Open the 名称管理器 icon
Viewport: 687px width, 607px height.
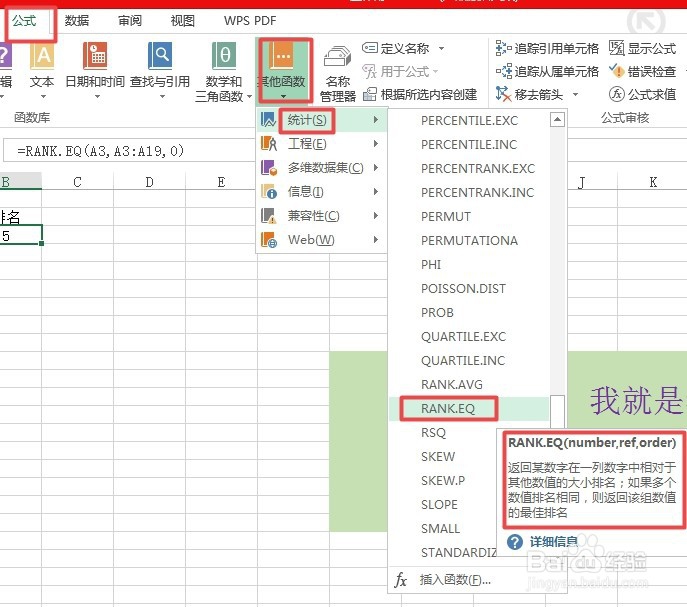pos(337,57)
